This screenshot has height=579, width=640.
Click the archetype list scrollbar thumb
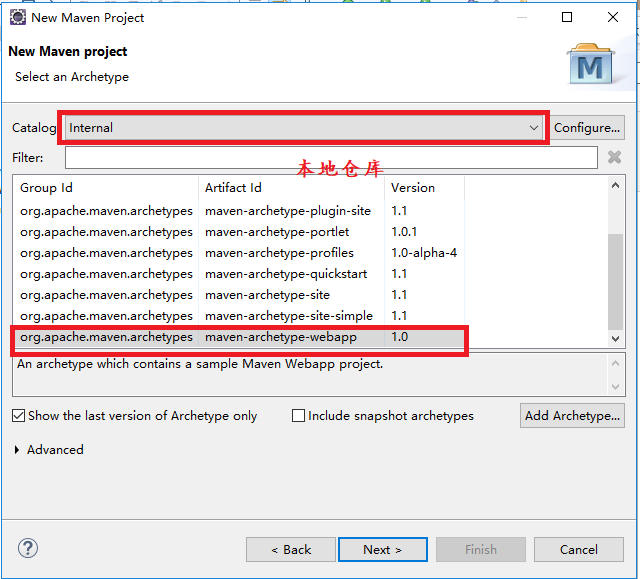[x=616, y=281]
